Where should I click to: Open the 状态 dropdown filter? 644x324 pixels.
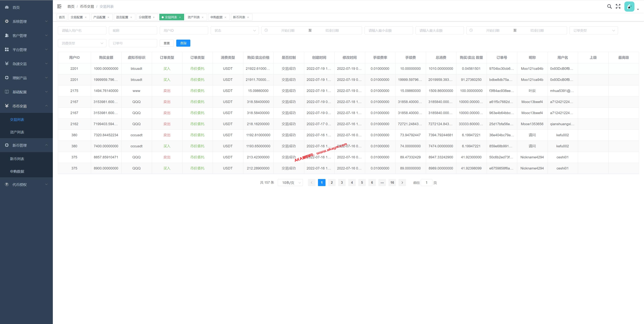point(234,31)
